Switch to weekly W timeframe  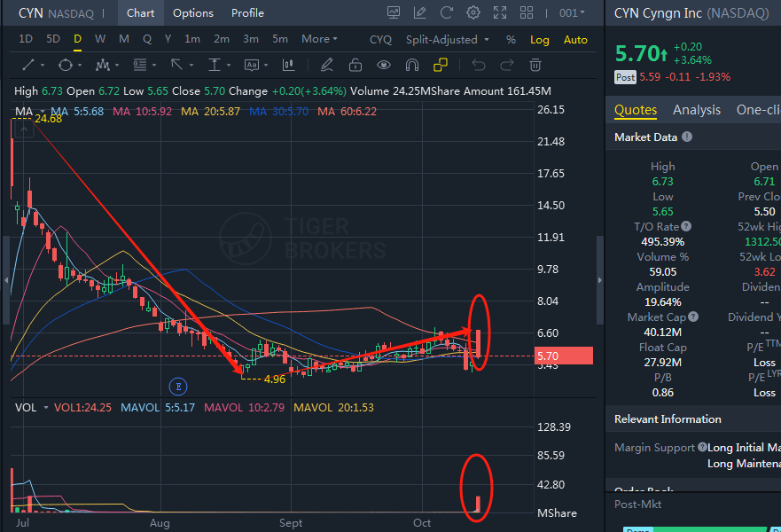(x=100, y=39)
